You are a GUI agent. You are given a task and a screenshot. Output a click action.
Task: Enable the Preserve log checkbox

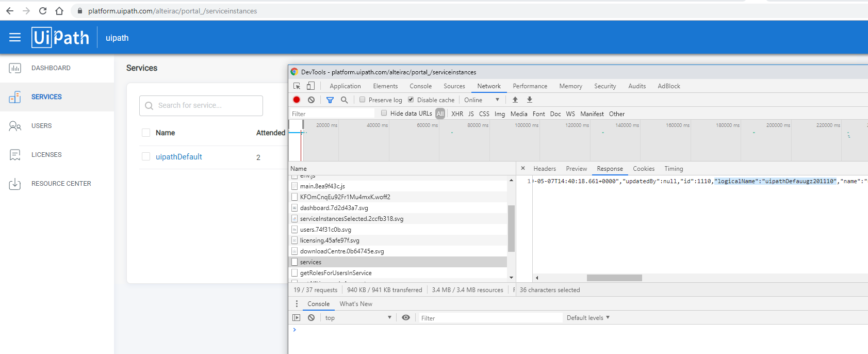pyautogui.click(x=363, y=100)
